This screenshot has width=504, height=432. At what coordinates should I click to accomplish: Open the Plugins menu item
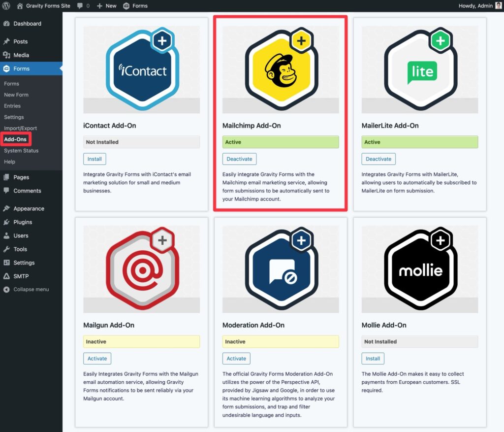click(x=23, y=222)
